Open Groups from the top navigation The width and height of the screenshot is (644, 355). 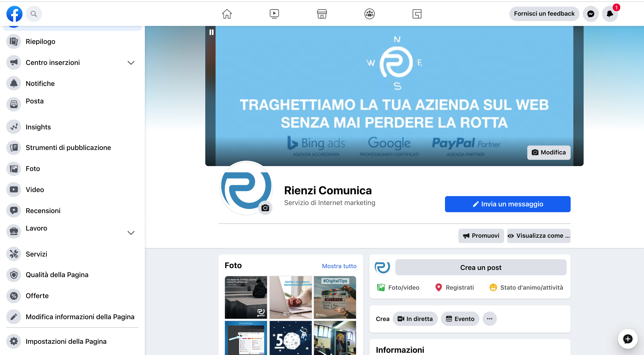pos(369,14)
